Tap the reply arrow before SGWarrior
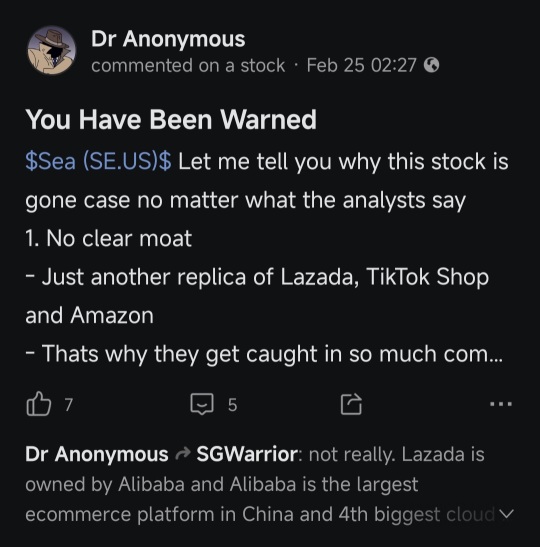Image resolution: width=540 pixels, height=547 pixels. tap(182, 453)
